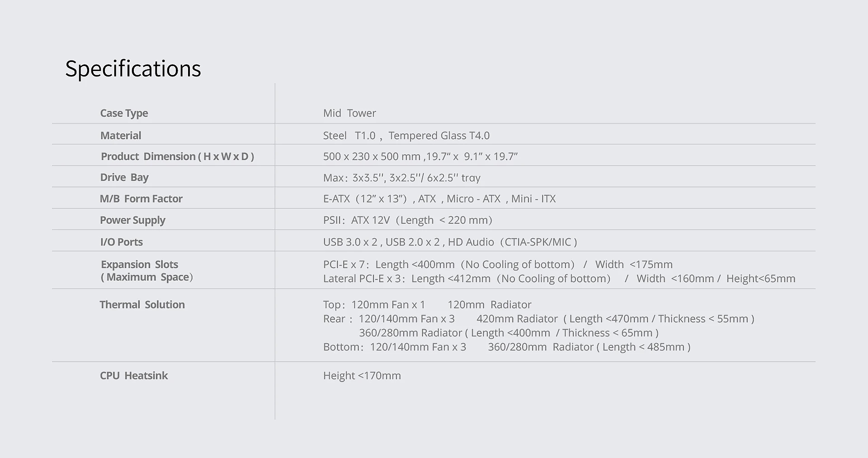Viewport: 868px width, 458px height.
Task: Click the Max 3x3.5'' drive bay value
Action: pos(401,178)
